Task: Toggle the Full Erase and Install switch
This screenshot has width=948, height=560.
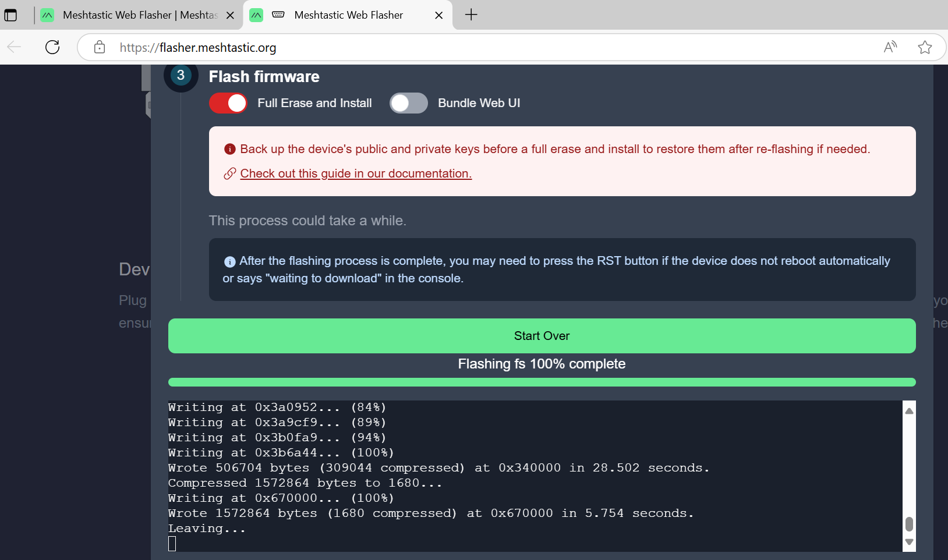Action: [228, 103]
